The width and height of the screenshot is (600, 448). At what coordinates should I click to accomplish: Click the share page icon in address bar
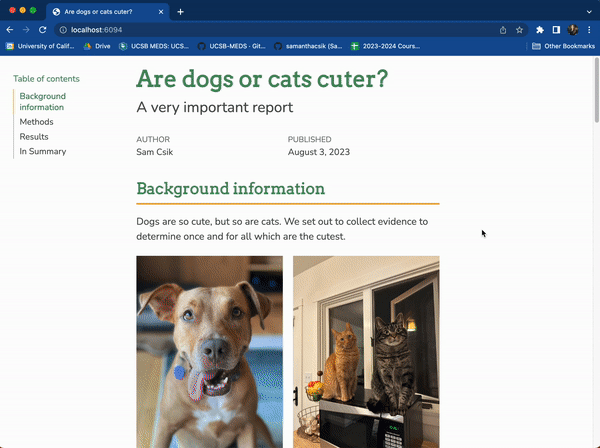tap(502, 30)
